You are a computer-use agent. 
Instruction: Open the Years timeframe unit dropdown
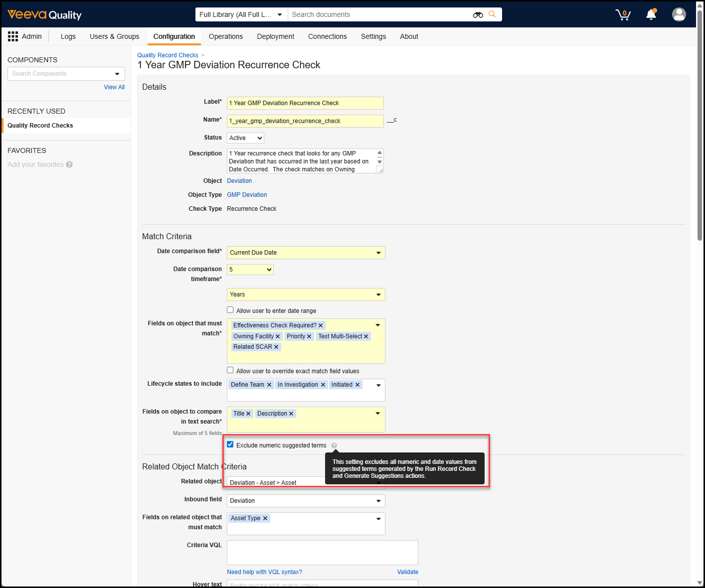coord(306,294)
